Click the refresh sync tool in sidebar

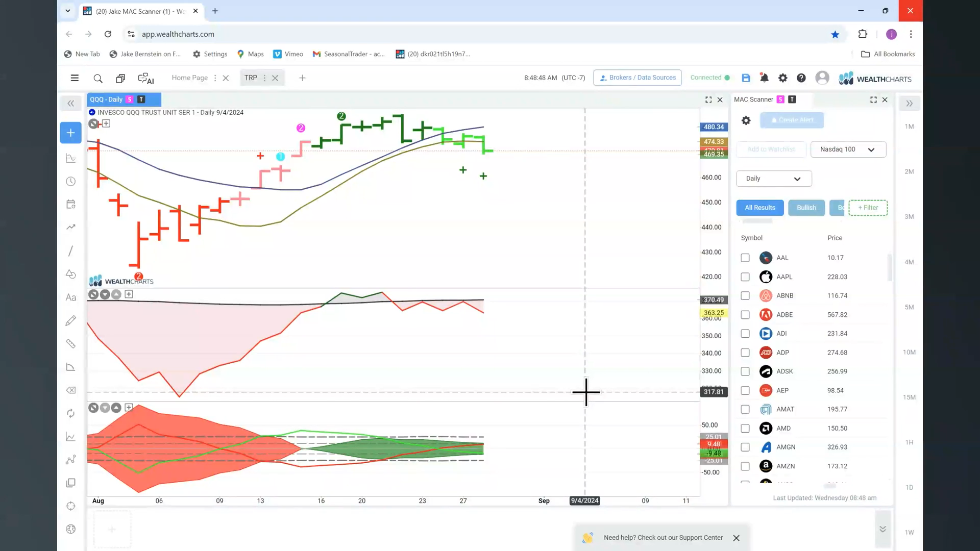[70, 413]
